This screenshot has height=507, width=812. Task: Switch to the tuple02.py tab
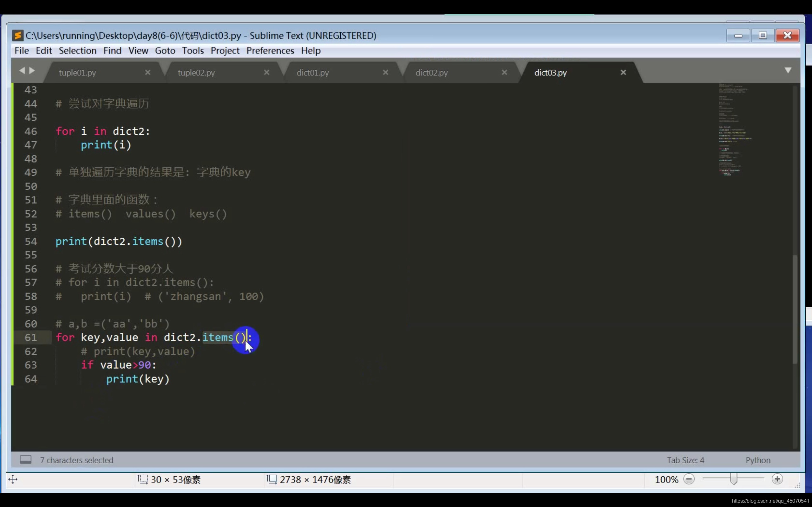(x=196, y=73)
